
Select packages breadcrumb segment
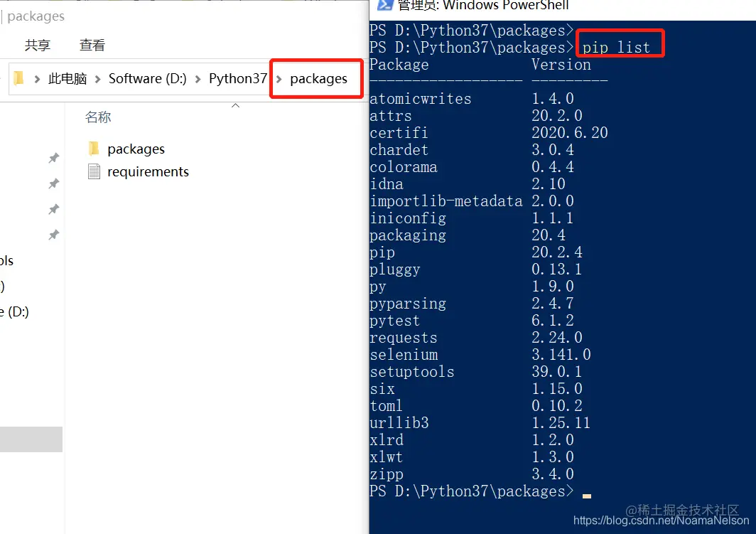point(318,79)
